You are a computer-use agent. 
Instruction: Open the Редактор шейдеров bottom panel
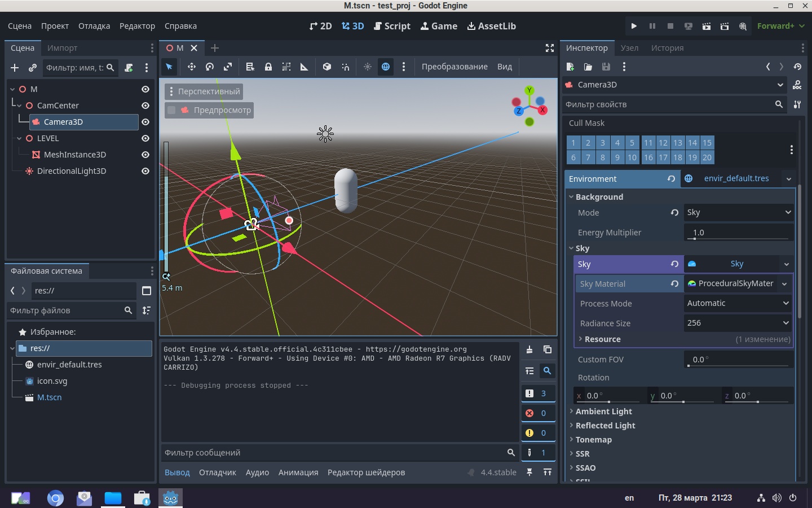coord(366,472)
